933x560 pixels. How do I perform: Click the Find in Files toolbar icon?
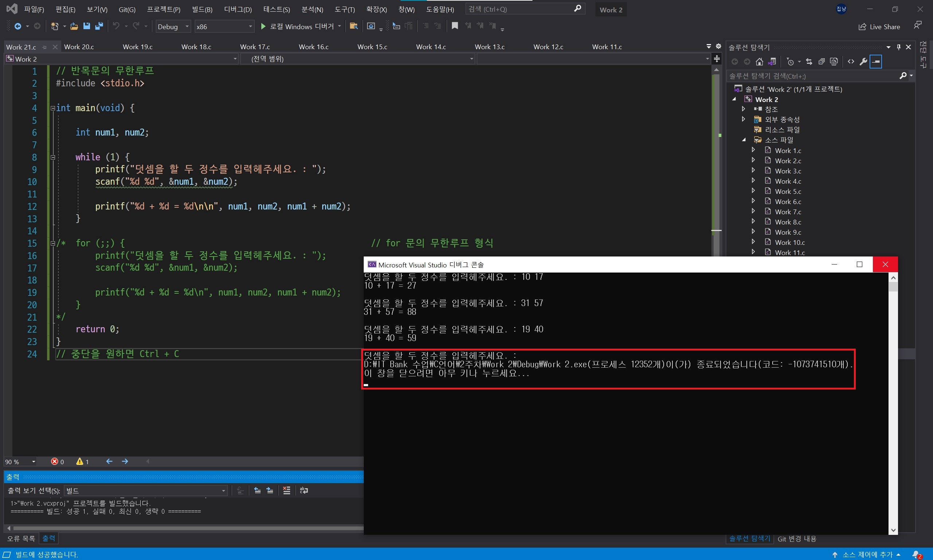(x=354, y=26)
